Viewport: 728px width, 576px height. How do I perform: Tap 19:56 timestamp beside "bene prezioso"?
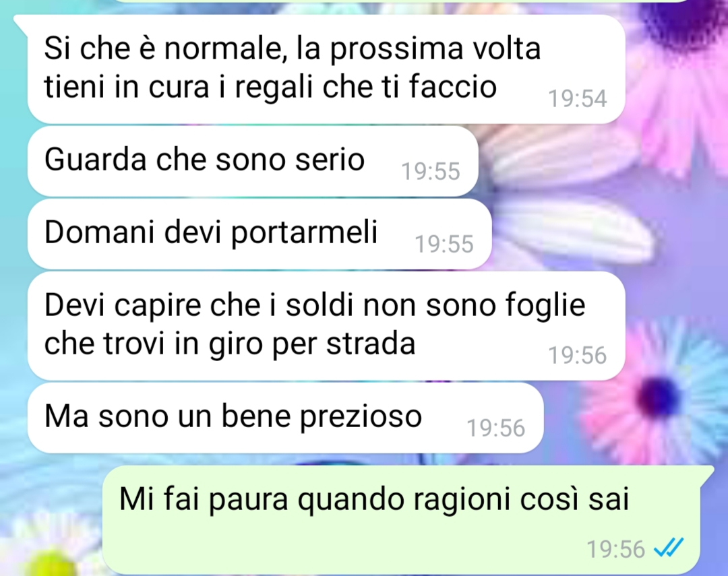pyautogui.click(x=496, y=428)
